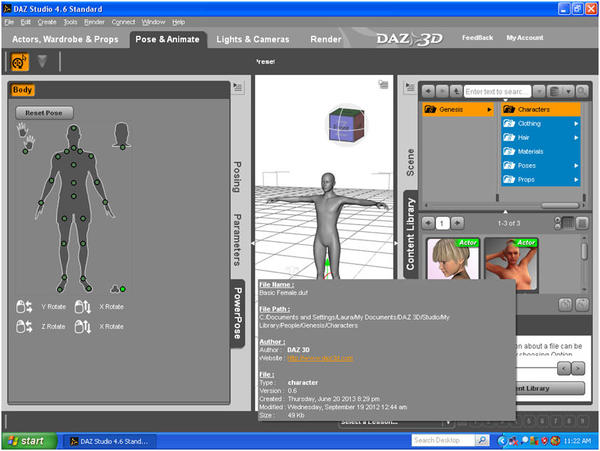Open the database filter dropdown arrow
Viewport: 600px width, 451px height.
[569, 91]
